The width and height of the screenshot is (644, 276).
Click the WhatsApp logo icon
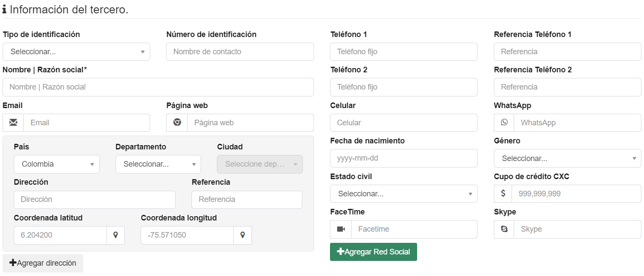coord(504,123)
